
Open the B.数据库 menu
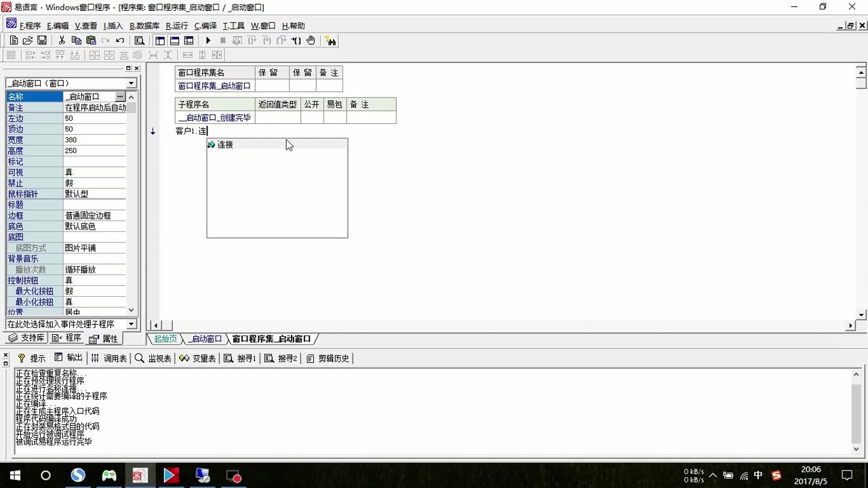tap(144, 26)
